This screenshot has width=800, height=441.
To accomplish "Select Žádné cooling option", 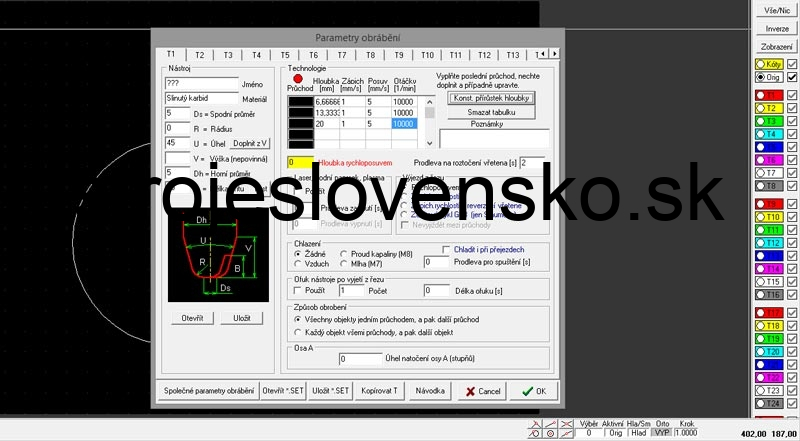I will [298, 254].
